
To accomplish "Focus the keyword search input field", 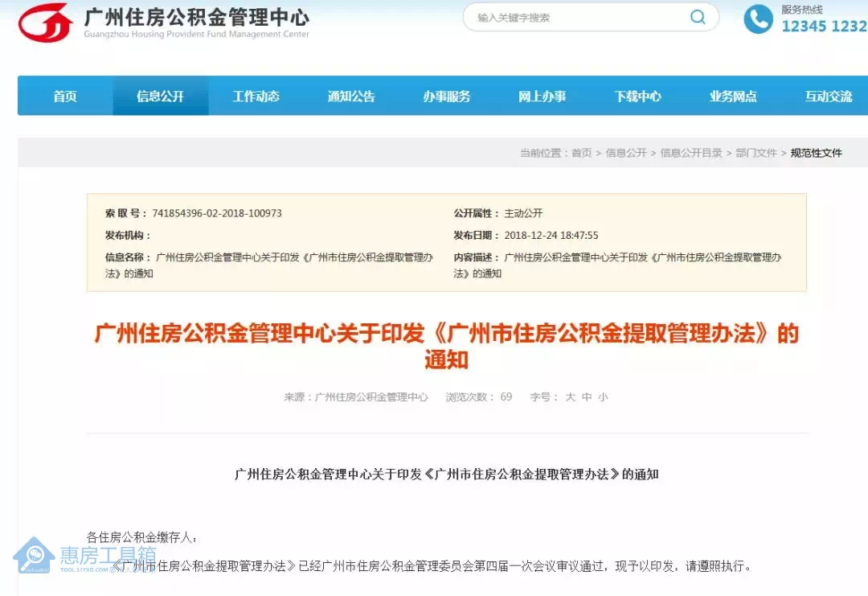I will point(591,17).
